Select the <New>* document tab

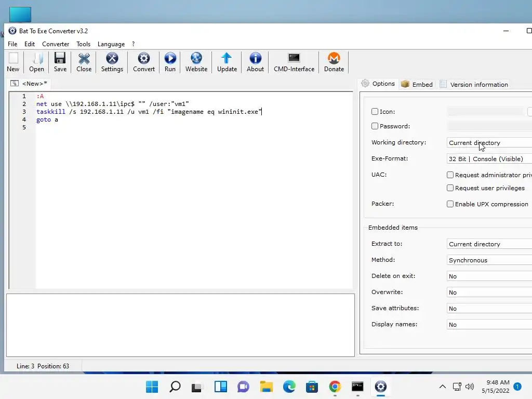[x=29, y=84]
